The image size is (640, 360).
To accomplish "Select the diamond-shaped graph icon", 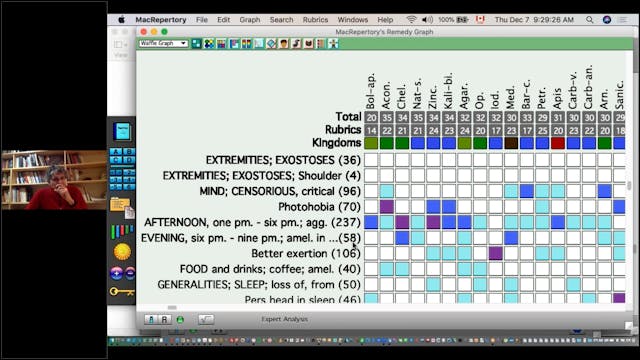I will (271, 43).
